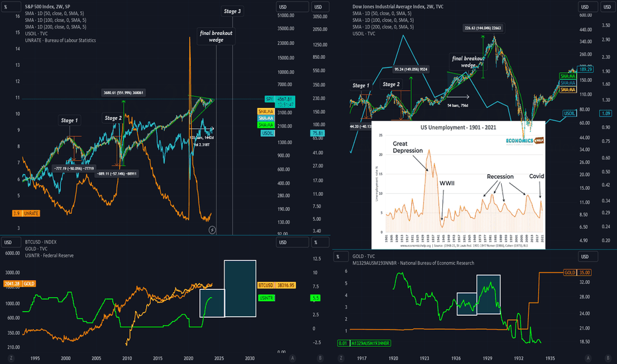Select the 226.63 (144.04%) measurement label
The height and width of the screenshot is (364, 617).
click(x=483, y=28)
